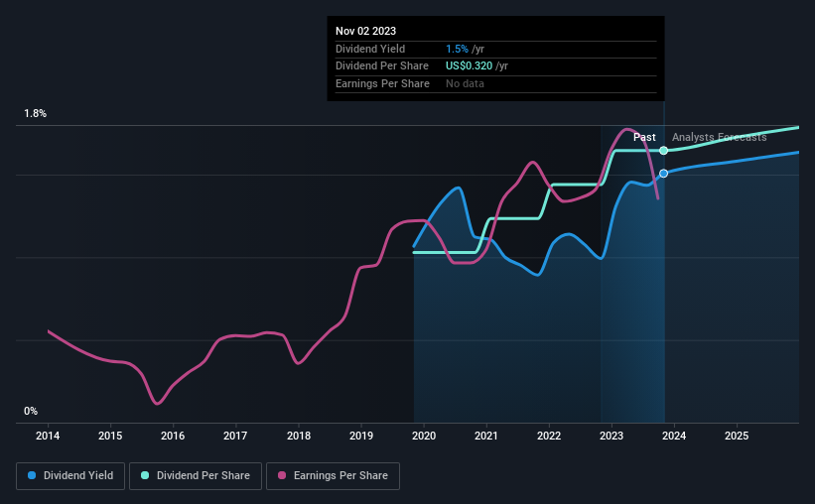Click the Analysts Forecasts label
The height and width of the screenshot is (504, 815).
tap(720, 137)
